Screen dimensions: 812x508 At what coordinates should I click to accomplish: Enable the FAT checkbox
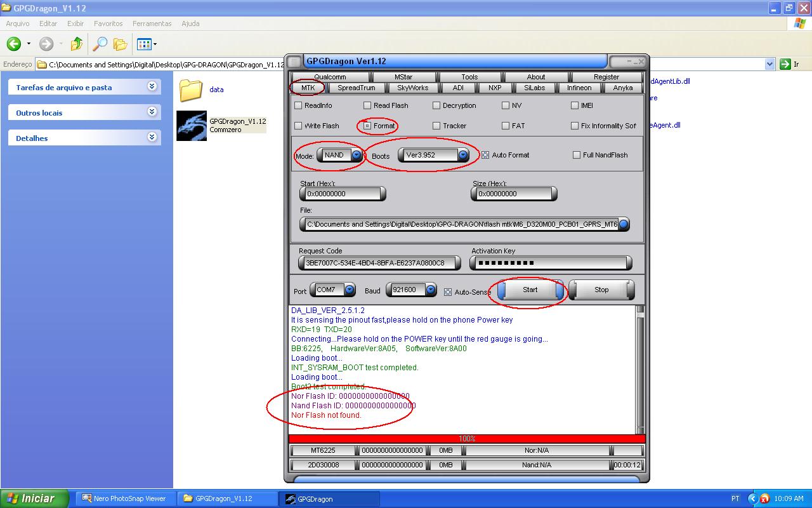click(x=506, y=126)
